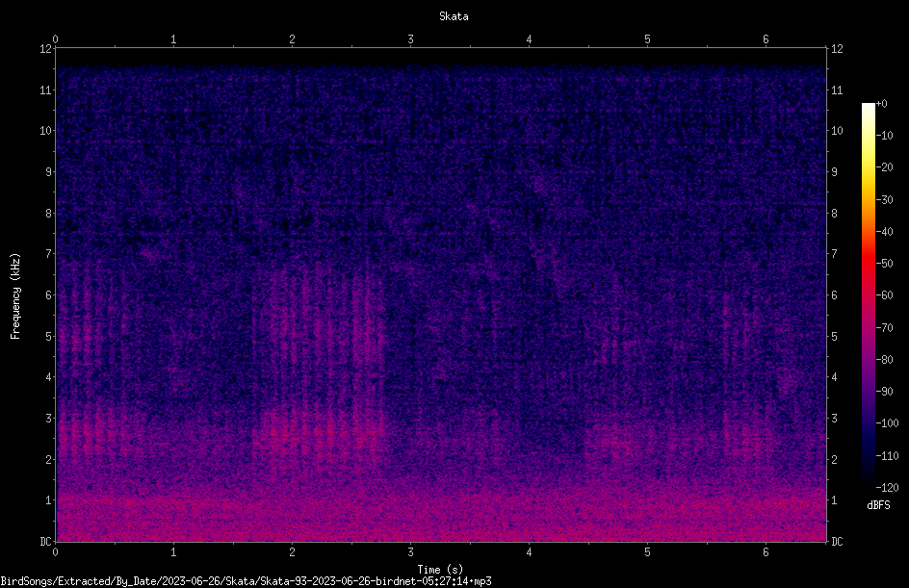Click the '+0' value on the dBFS scale
The height and width of the screenshot is (588, 909).
coord(881,104)
